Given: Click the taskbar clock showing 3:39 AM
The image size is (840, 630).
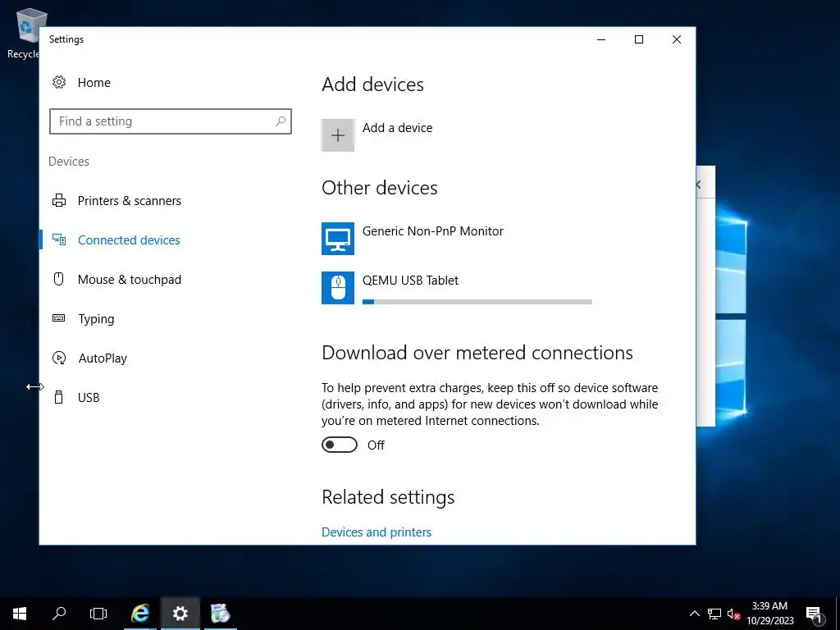Looking at the screenshot, I should pos(769,614).
